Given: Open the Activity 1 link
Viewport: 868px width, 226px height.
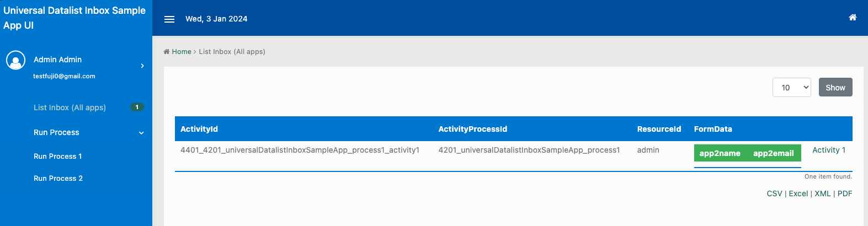Looking at the screenshot, I should click(828, 150).
